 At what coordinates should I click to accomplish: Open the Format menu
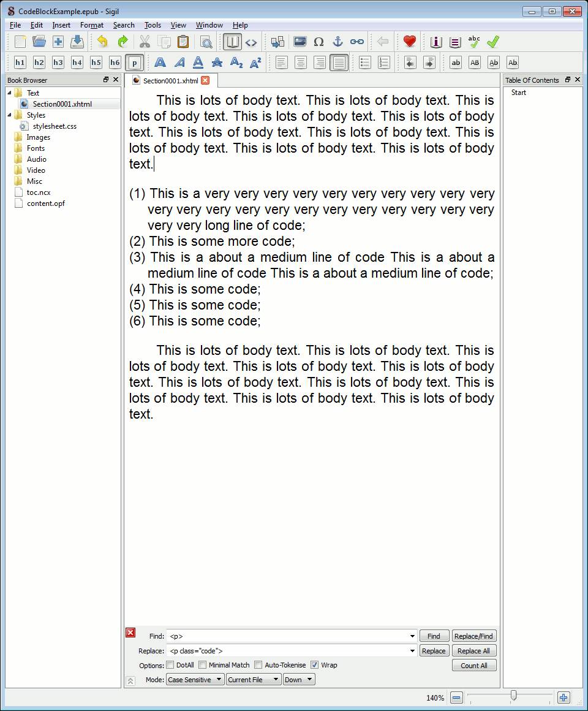(92, 25)
